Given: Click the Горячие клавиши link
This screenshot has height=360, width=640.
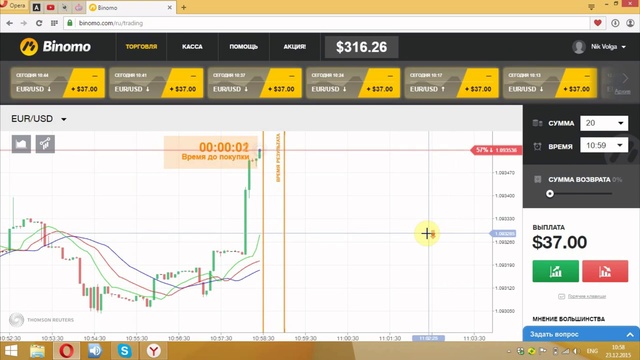Looking at the screenshot, I should click(x=587, y=296).
